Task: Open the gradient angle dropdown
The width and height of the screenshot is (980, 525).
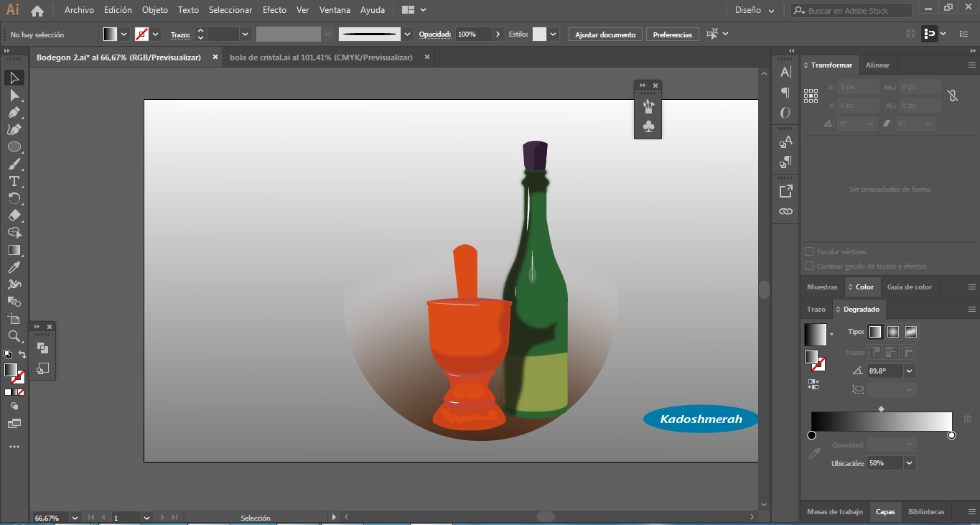Action: [x=910, y=371]
